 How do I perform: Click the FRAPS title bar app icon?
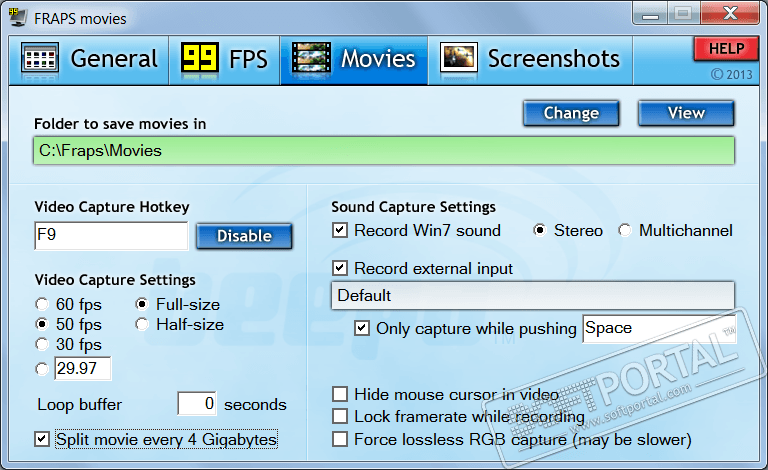pos(17,17)
